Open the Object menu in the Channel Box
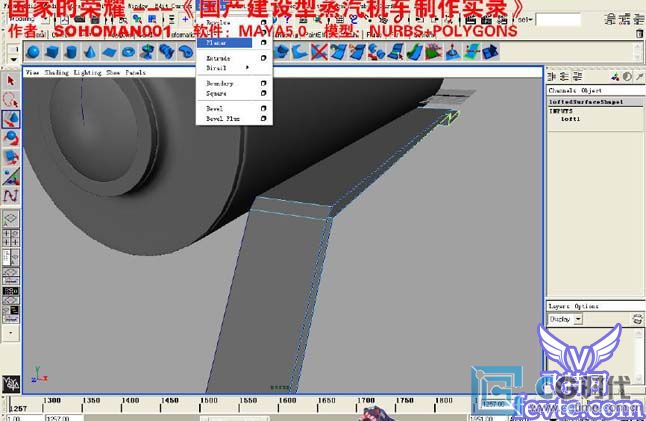The image size is (646, 421). coord(592,90)
